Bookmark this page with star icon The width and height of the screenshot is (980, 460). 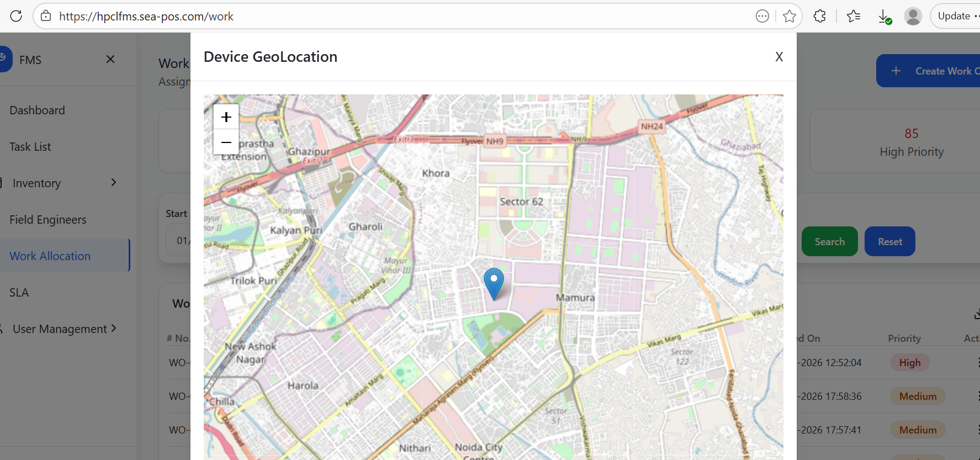click(790, 17)
